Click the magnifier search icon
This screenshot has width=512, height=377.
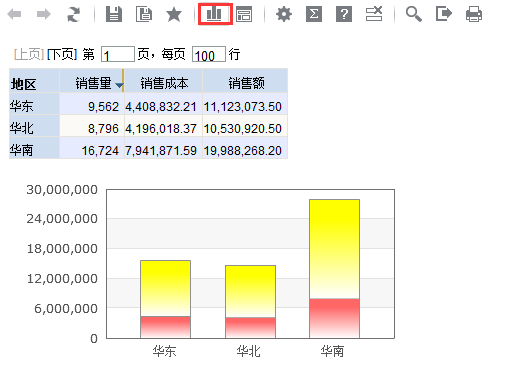click(x=414, y=14)
